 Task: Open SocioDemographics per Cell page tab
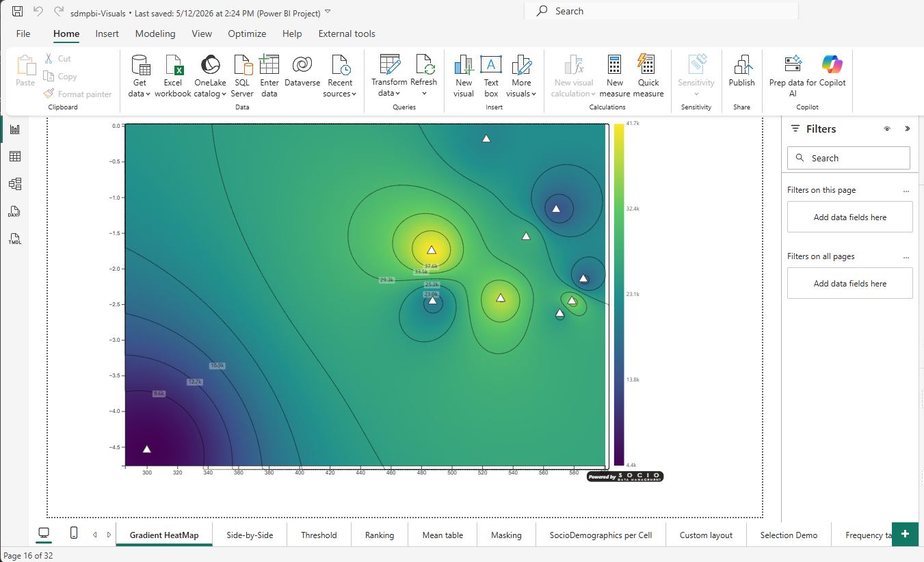(x=600, y=535)
